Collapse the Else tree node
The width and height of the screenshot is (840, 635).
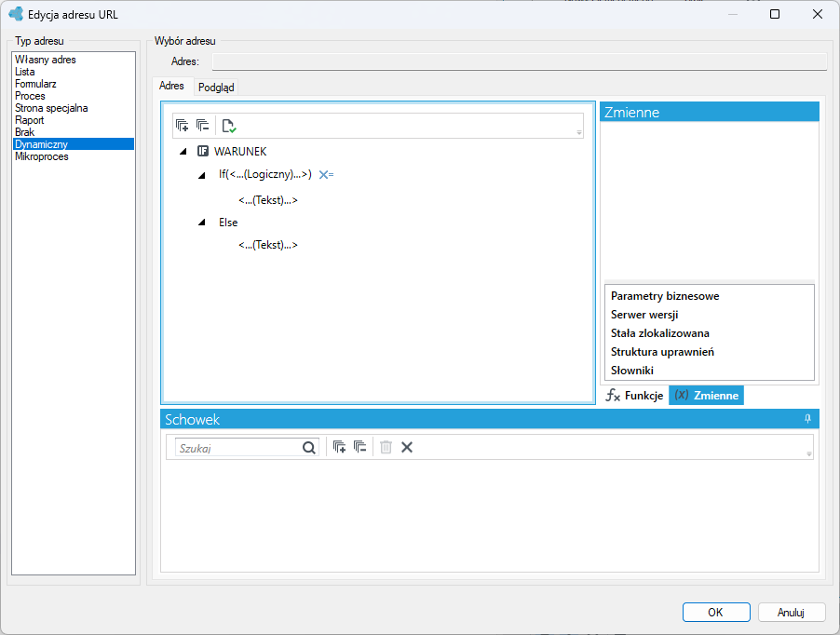point(202,223)
